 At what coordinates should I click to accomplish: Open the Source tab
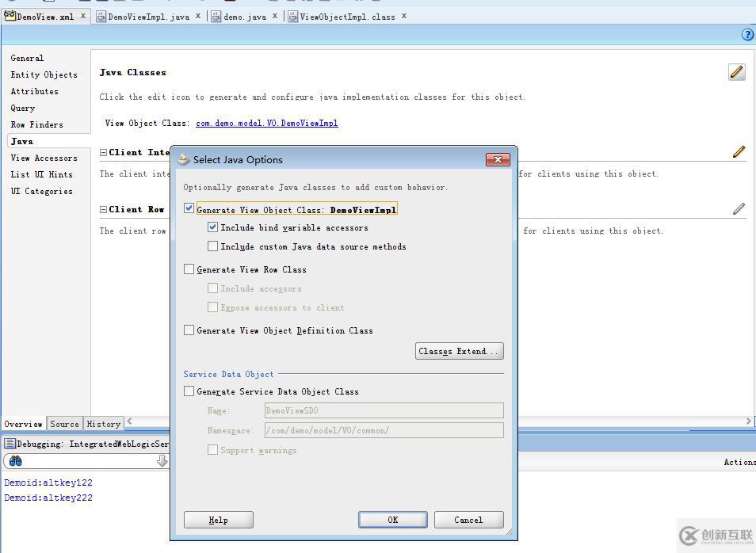pyautogui.click(x=65, y=424)
